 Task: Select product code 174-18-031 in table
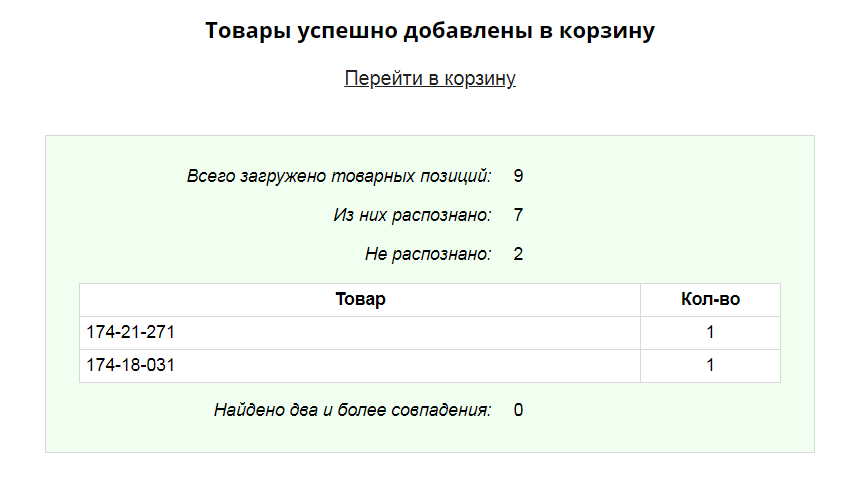tap(131, 366)
